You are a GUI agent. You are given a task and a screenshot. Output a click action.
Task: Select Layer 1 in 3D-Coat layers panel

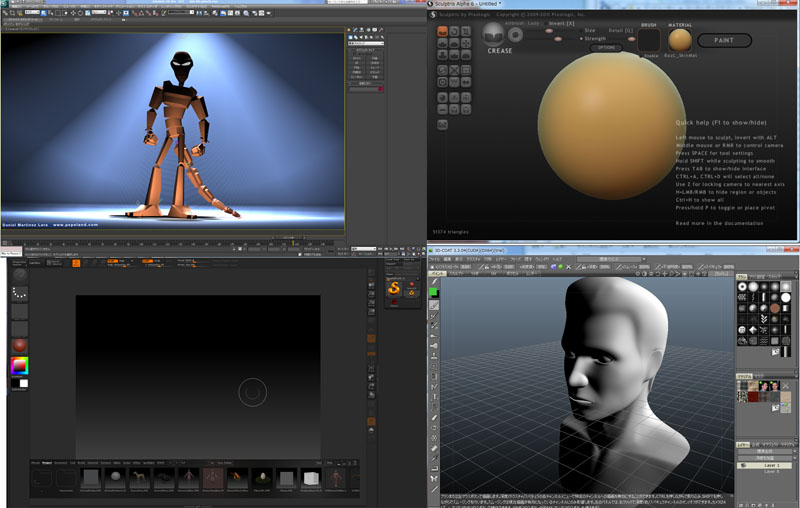click(772, 465)
